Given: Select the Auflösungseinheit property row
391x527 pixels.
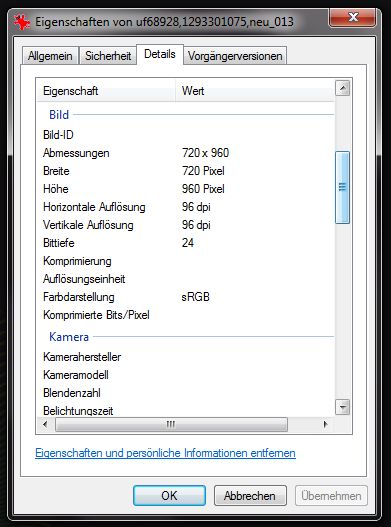Looking at the screenshot, I should coord(185,279).
